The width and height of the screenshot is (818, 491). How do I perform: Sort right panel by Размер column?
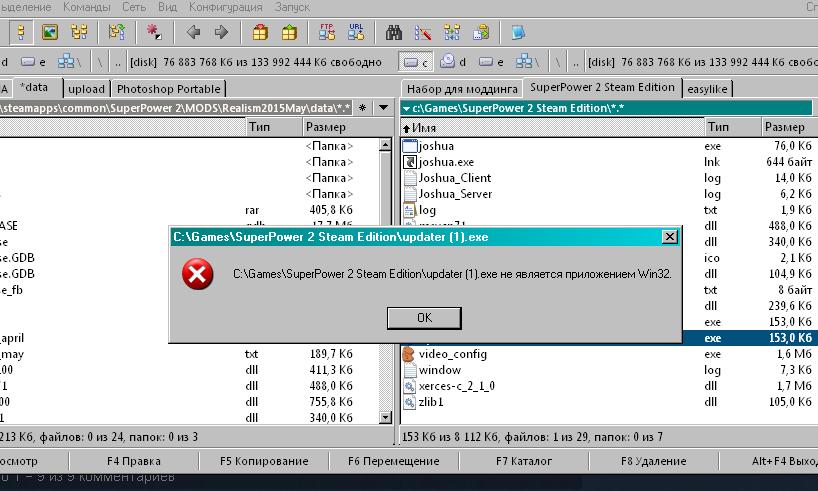[789, 127]
